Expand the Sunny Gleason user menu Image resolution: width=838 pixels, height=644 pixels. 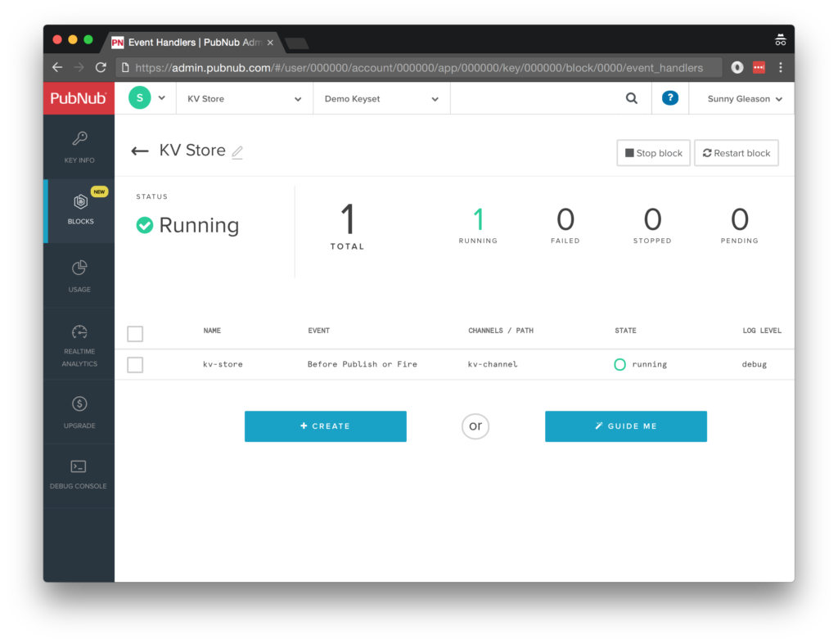pyautogui.click(x=744, y=99)
